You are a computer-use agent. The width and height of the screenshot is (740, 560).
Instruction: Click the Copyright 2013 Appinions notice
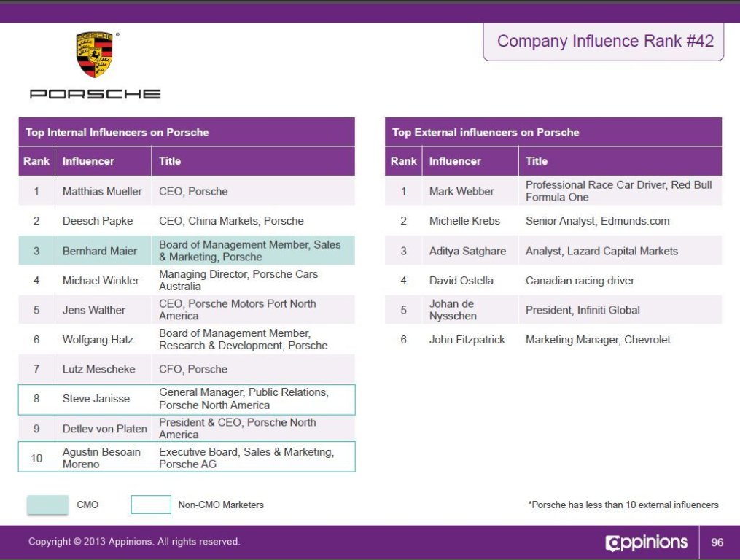point(134,542)
